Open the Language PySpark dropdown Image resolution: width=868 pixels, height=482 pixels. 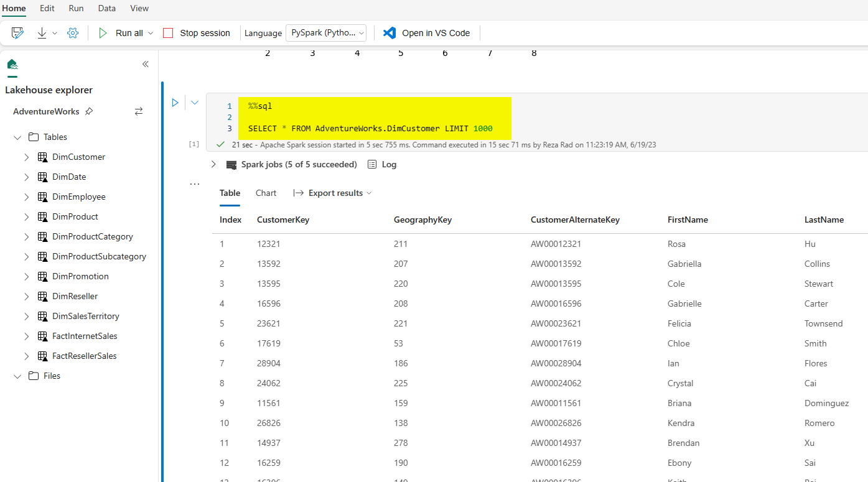pyautogui.click(x=326, y=33)
